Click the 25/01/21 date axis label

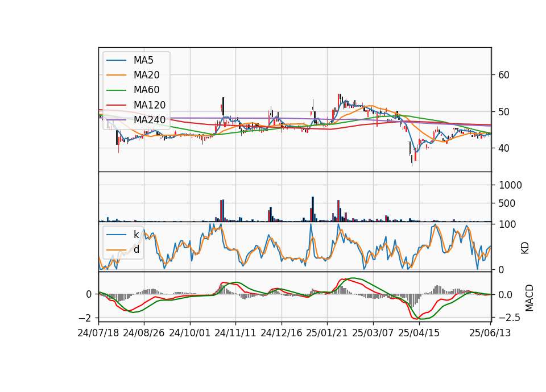[x=327, y=333]
